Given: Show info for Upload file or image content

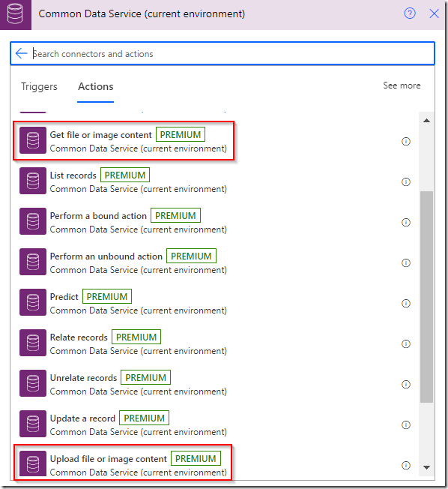Looking at the screenshot, I should click(406, 466).
